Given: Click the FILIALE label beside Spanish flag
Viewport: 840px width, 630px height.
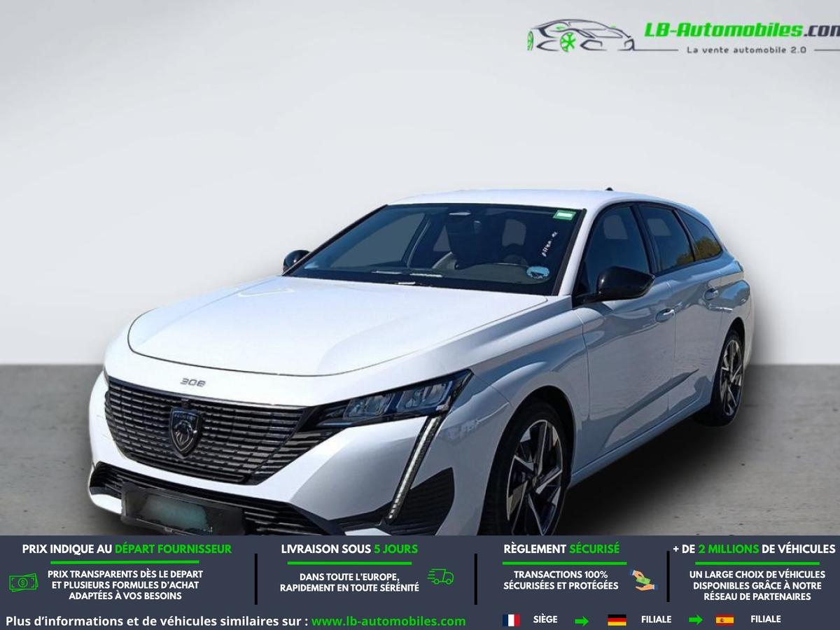Looking at the screenshot, I should coord(766,619).
